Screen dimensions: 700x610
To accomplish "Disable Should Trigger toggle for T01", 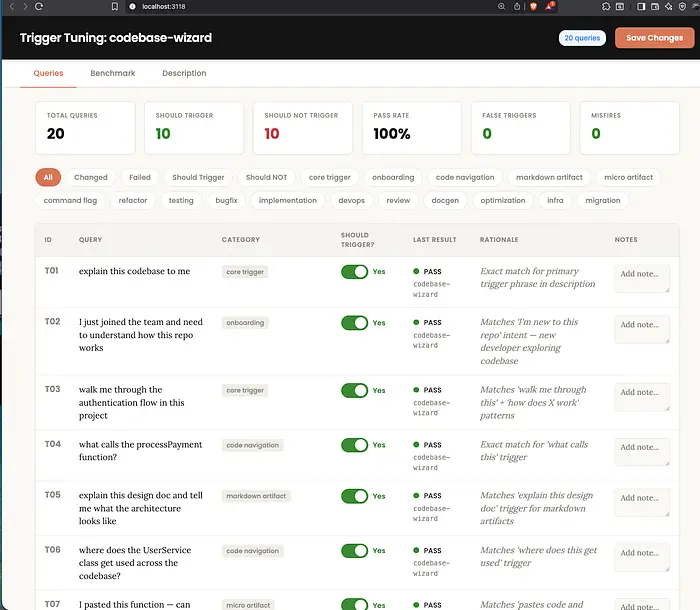I will pyautogui.click(x=354, y=271).
